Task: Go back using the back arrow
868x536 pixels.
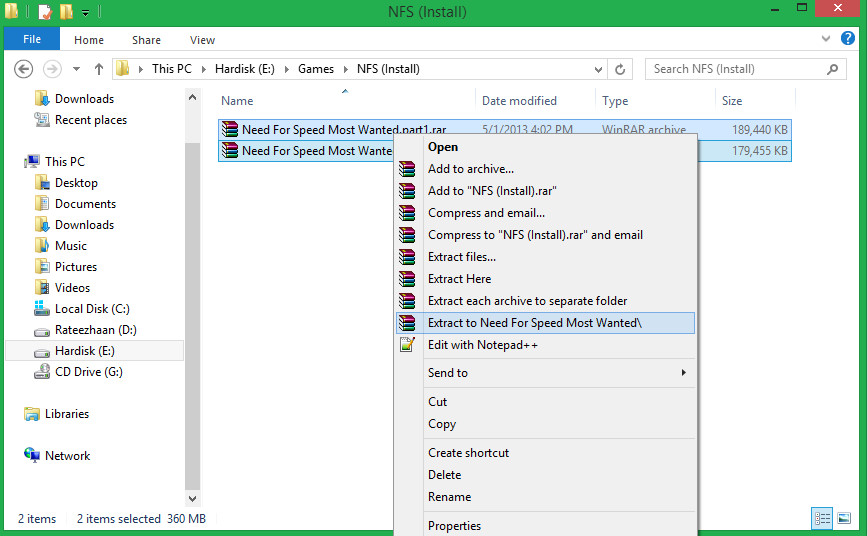Action: (23, 69)
